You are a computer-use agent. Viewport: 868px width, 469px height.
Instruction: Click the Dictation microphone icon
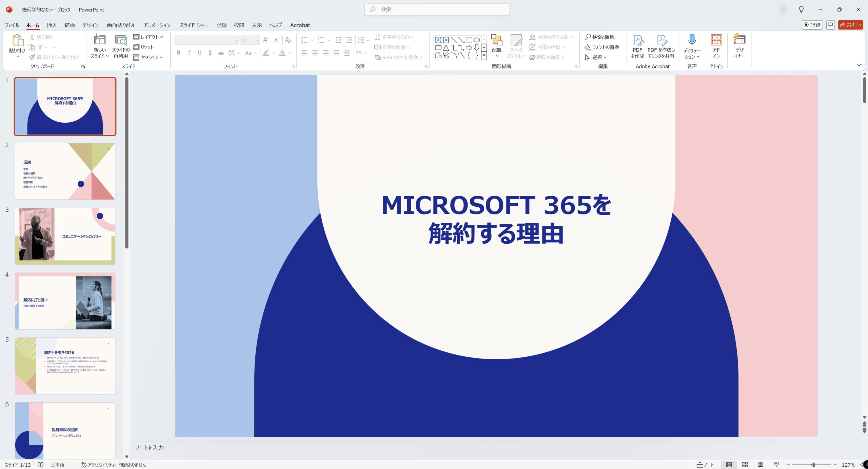point(692,39)
